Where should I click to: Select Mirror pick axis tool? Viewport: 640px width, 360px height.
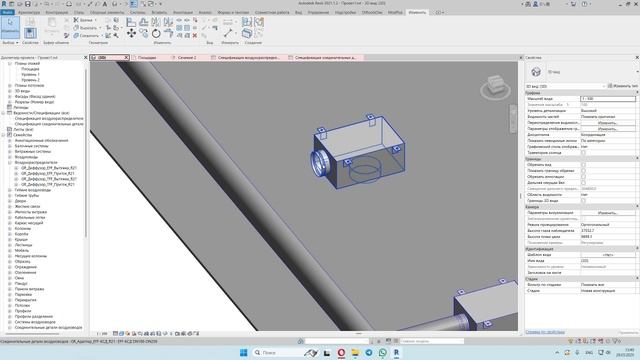coord(156,22)
